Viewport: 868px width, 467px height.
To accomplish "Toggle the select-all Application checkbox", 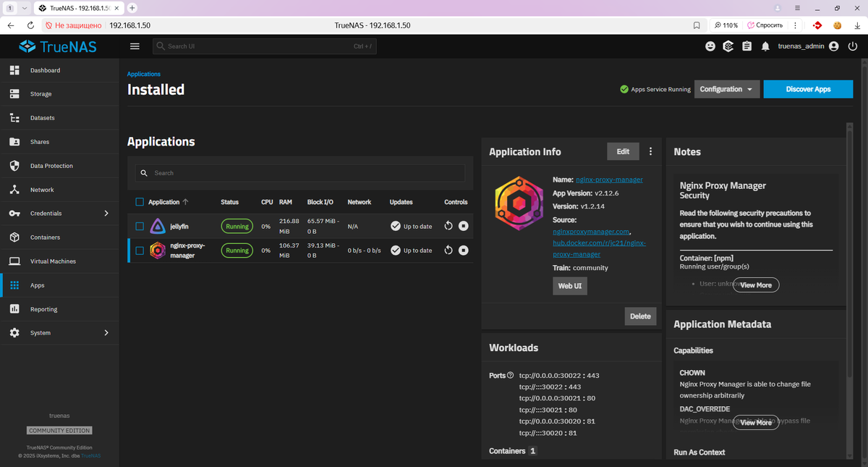I will pos(140,202).
